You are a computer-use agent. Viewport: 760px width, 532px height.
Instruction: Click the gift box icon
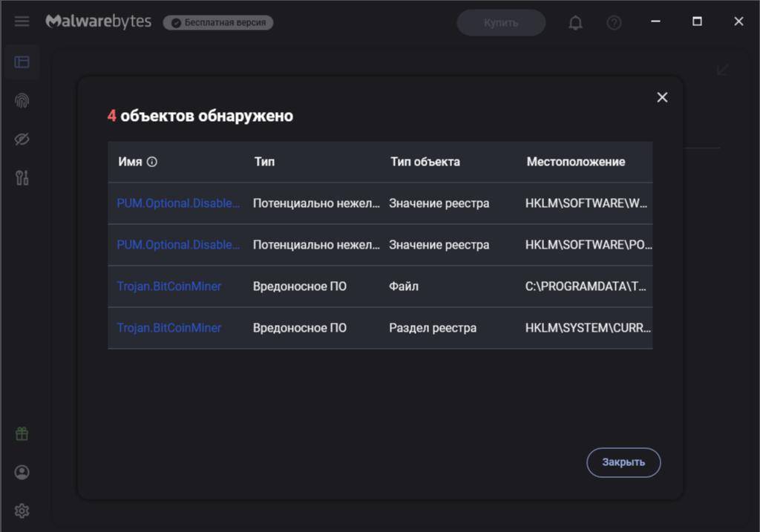22,434
